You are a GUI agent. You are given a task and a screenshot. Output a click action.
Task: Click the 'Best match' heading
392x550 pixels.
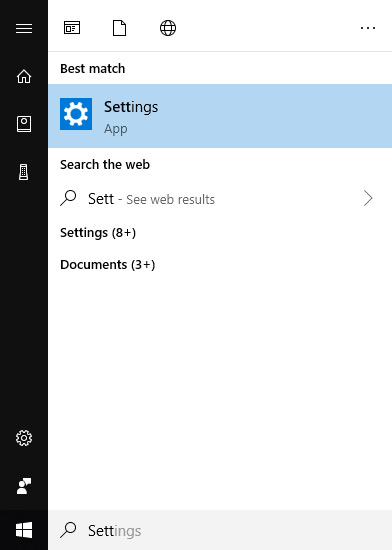pos(93,68)
